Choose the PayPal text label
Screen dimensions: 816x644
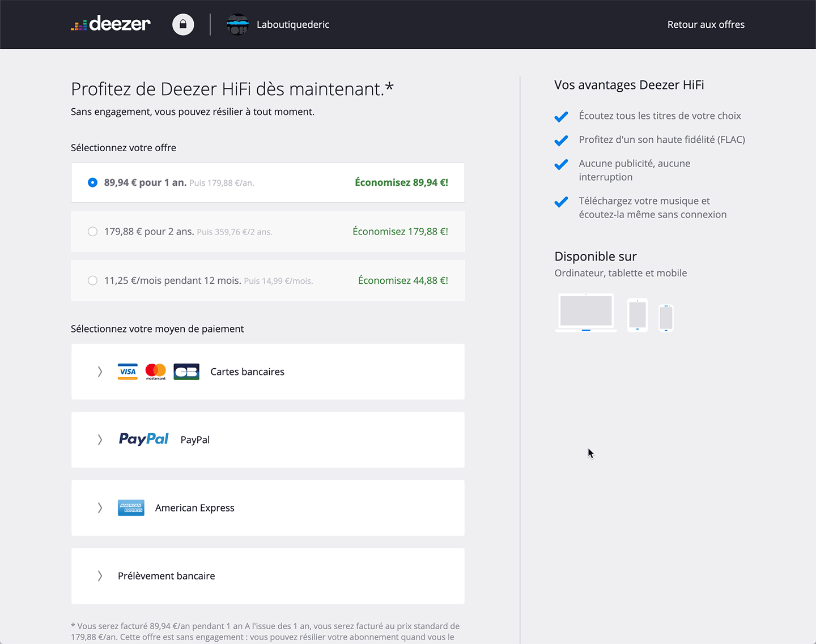195,440
